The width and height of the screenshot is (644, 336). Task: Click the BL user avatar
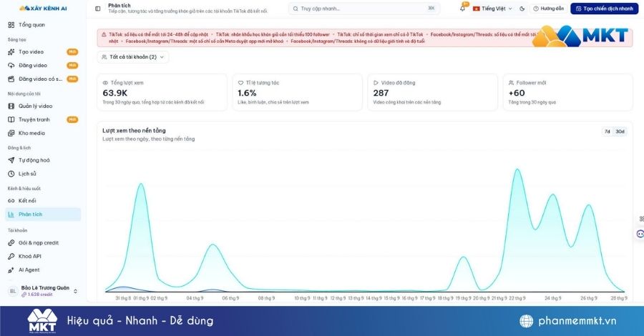pos(13,291)
